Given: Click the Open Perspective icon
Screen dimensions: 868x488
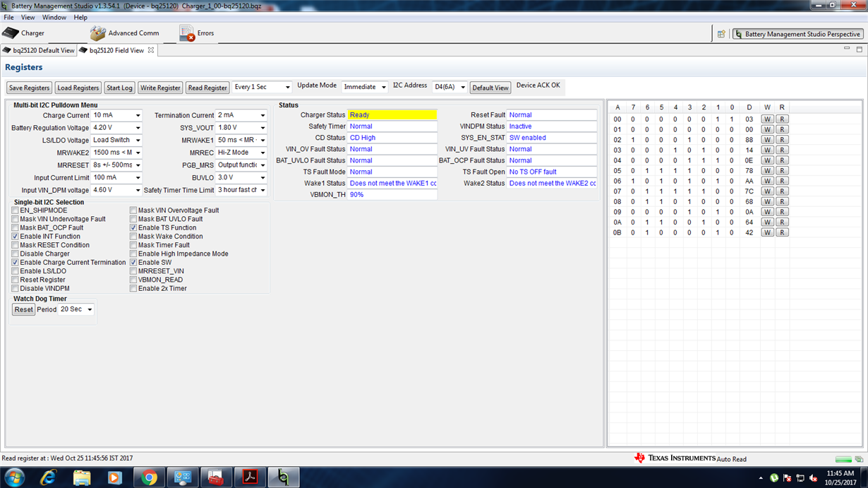Looking at the screenshot, I should (721, 34).
